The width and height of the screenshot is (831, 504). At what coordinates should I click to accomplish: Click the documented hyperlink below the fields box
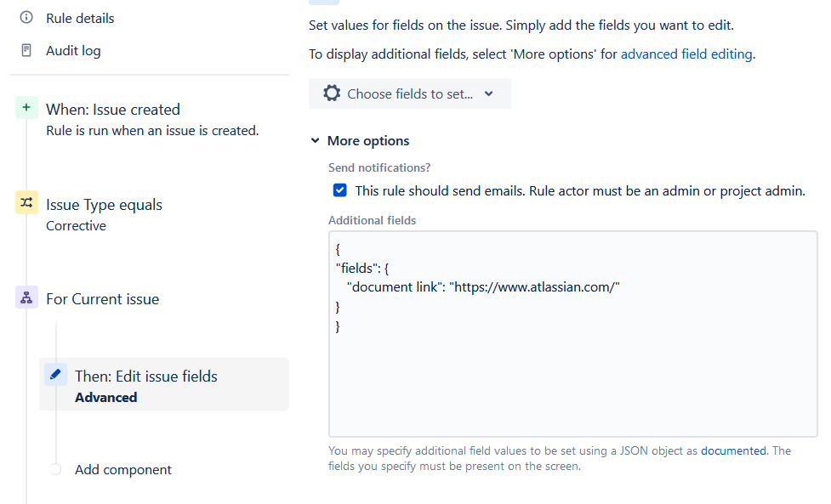[x=733, y=450]
